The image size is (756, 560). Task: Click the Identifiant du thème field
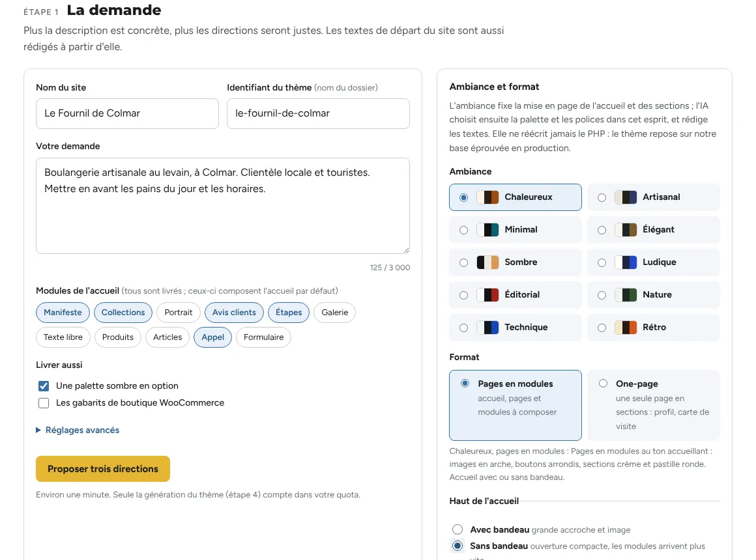[x=318, y=114]
